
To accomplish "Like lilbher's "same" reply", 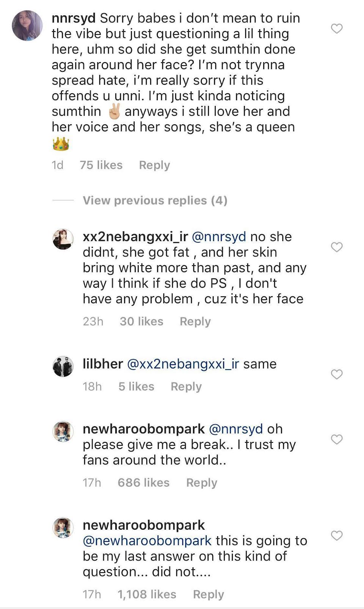I will pyautogui.click(x=337, y=374).
